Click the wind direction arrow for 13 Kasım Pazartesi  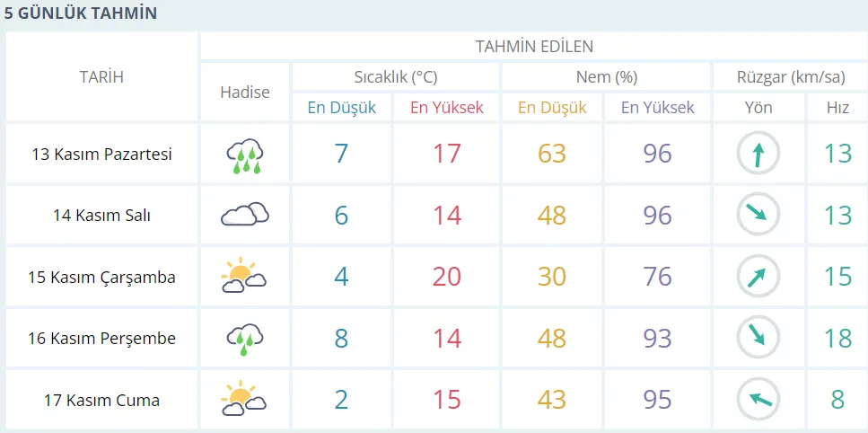pyautogui.click(x=758, y=154)
